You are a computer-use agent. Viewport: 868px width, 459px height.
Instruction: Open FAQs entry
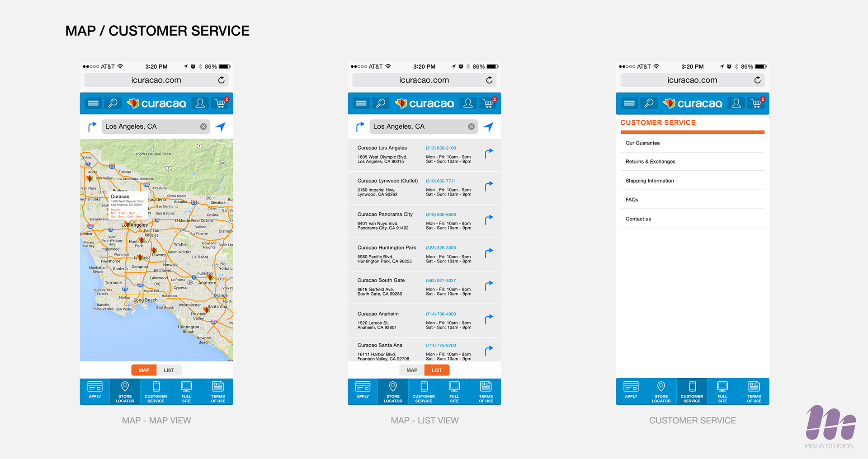click(693, 200)
